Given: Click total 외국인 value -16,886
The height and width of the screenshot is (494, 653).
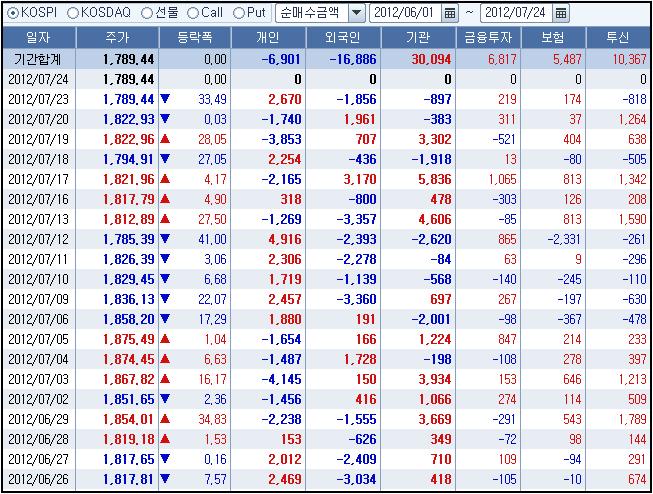Looking at the screenshot, I should point(353,59).
